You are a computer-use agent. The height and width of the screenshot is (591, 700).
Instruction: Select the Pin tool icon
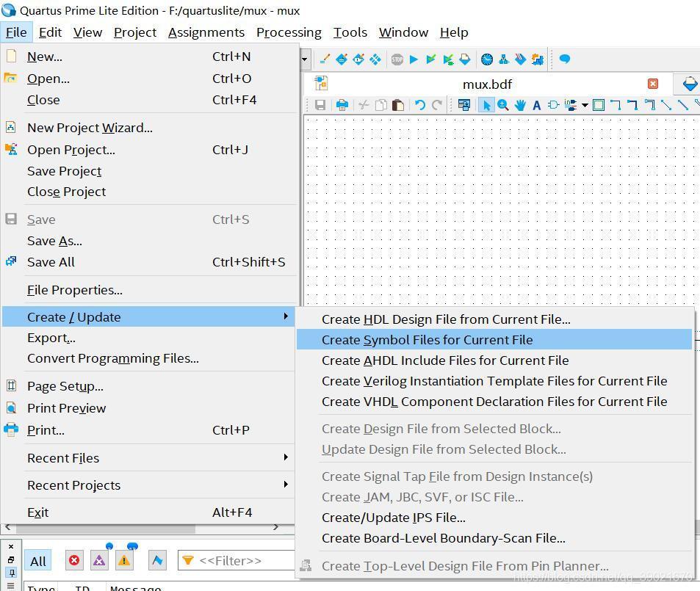point(571,105)
